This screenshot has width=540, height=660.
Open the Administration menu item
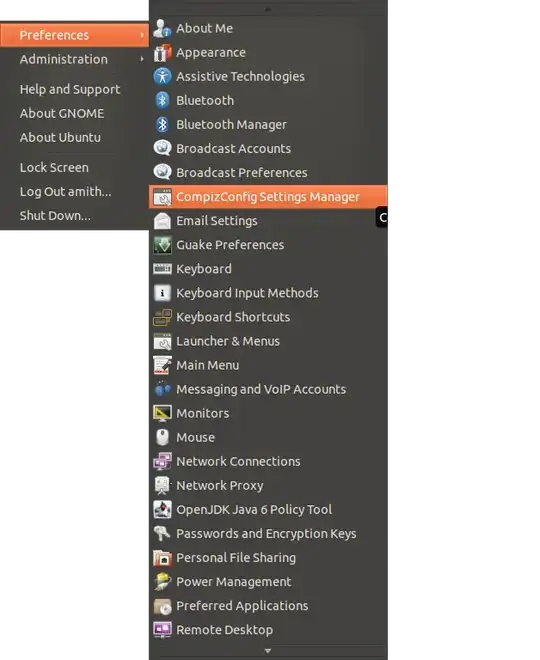[74, 59]
